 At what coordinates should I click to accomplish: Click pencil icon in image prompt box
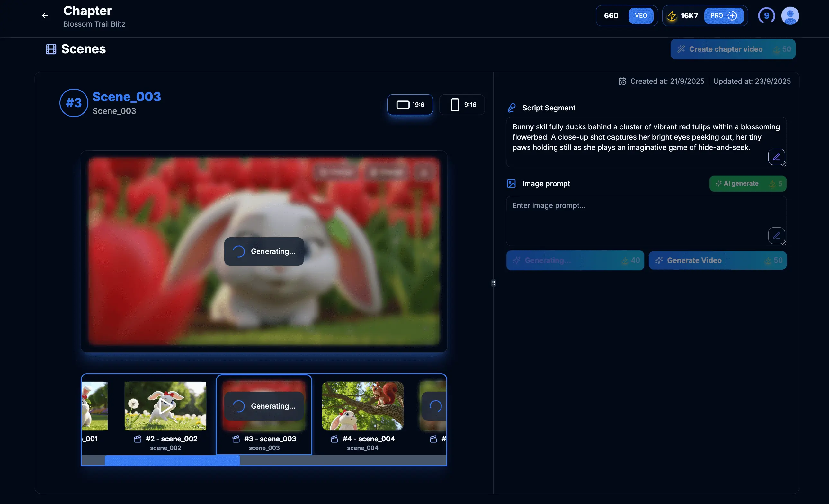[776, 235]
